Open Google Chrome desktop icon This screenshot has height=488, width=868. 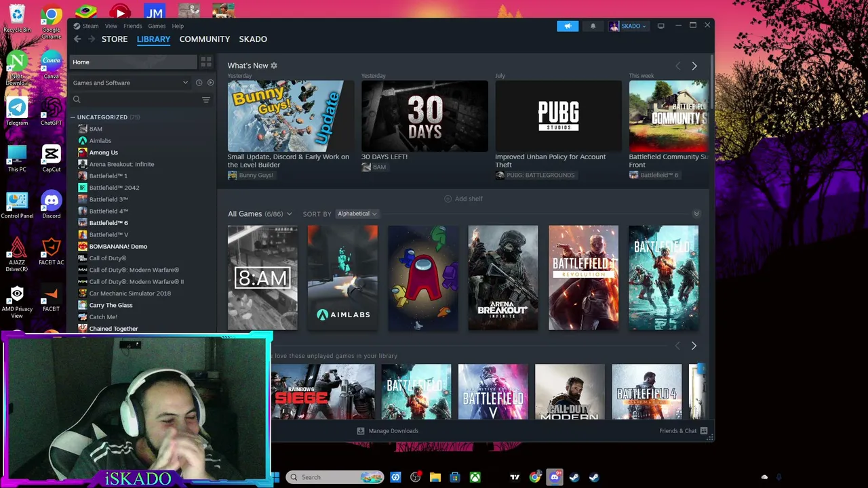click(51, 22)
